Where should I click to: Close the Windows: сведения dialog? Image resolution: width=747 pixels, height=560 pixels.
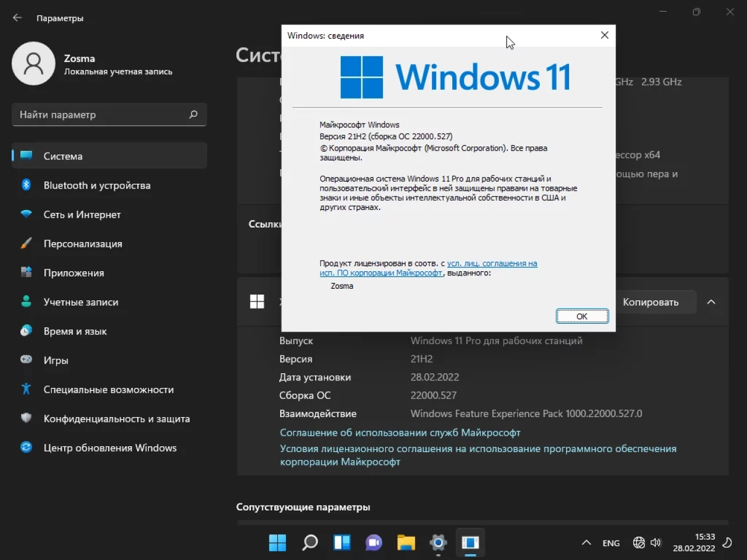pos(605,35)
